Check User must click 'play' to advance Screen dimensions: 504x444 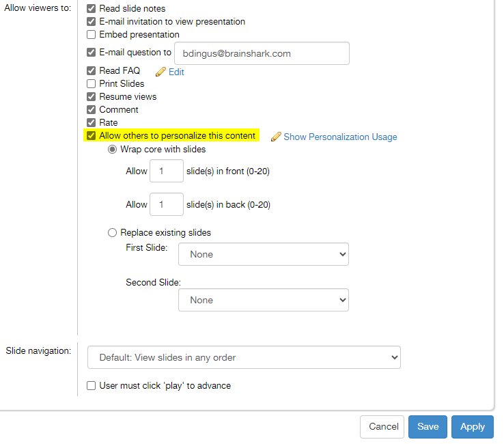tap(92, 386)
